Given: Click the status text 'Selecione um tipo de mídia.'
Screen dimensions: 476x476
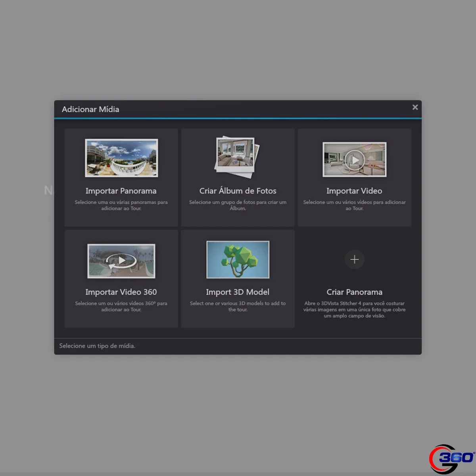Looking at the screenshot, I should tap(97, 346).
